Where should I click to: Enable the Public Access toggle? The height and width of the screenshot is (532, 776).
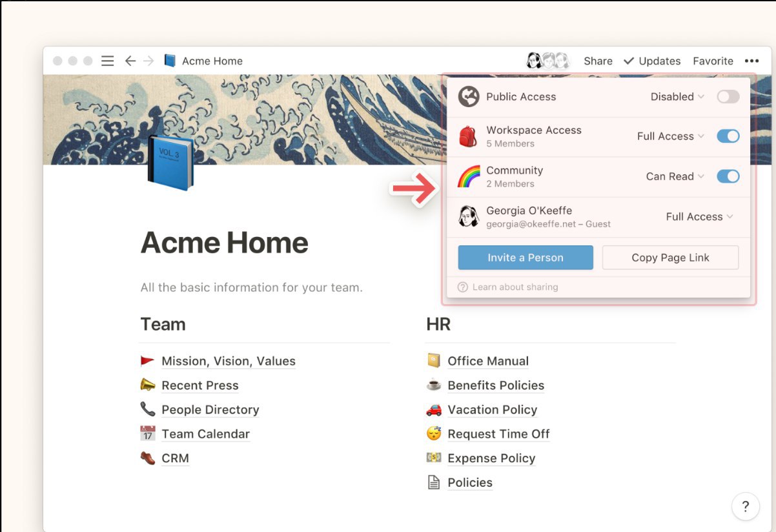coord(728,97)
